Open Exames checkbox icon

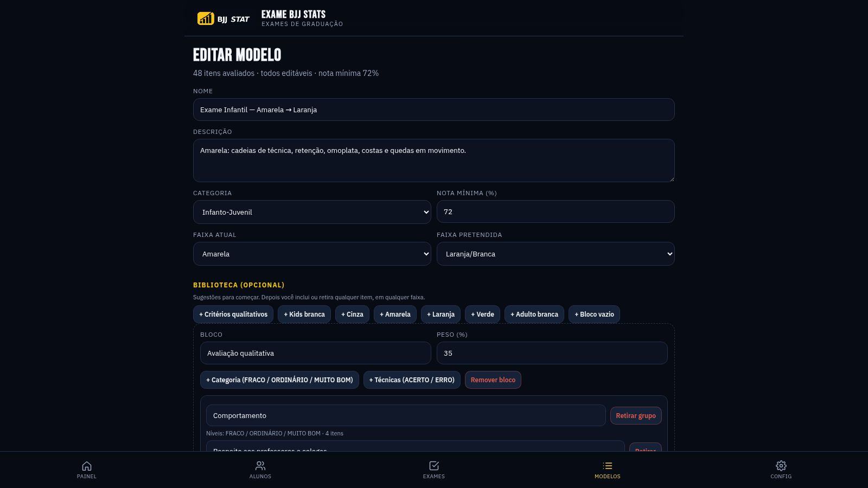tap(434, 466)
